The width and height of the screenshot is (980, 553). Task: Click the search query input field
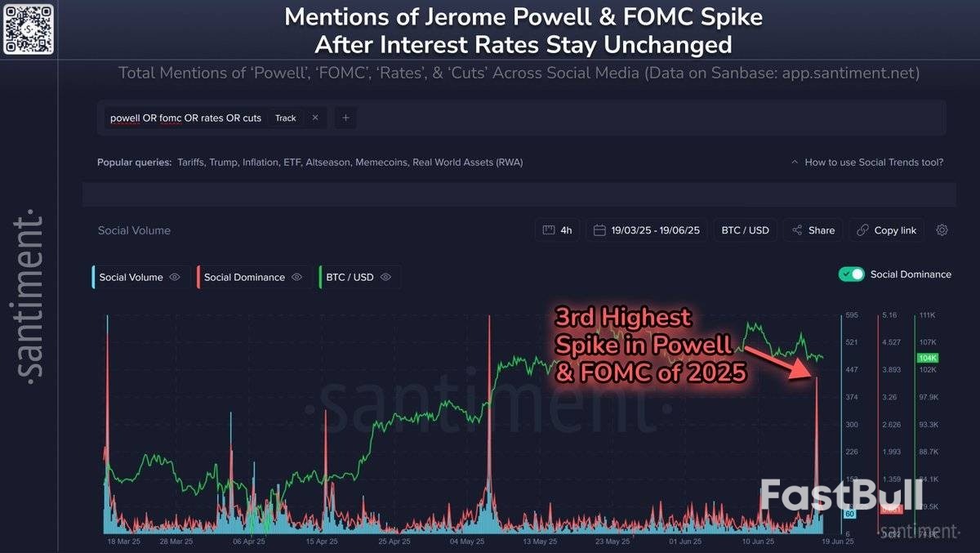coord(185,118)
